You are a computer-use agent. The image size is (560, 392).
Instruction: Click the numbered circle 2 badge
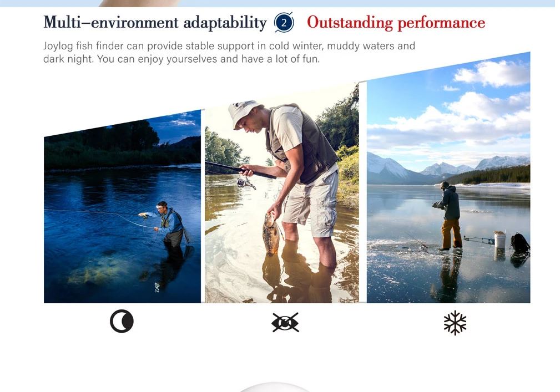click(x=284, y=23)
